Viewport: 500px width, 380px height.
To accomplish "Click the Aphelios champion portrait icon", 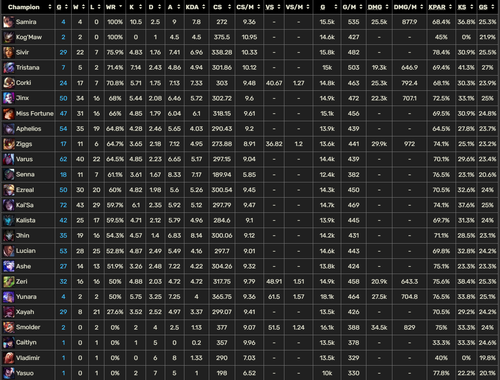I will [8, 129].
